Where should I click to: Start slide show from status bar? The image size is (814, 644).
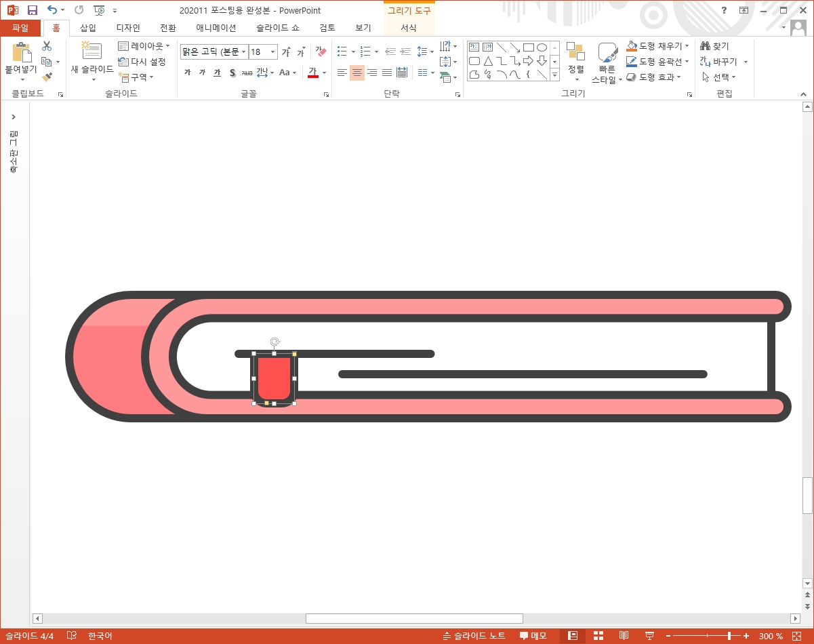pos(649,636)
